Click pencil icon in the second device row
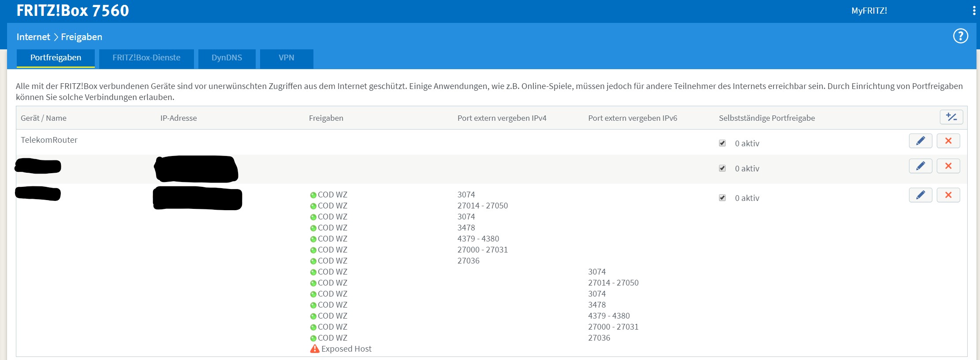980x360 pixels. click(920, 166)
